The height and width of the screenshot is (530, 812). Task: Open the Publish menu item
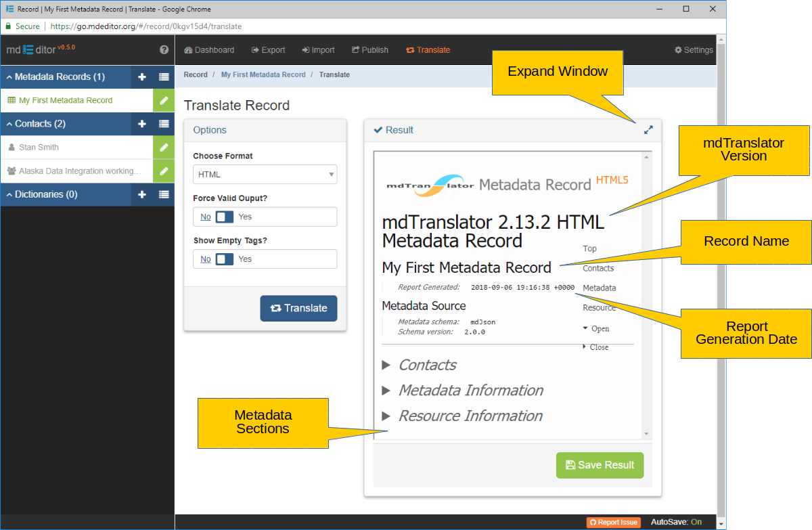(x=370, y=50)
